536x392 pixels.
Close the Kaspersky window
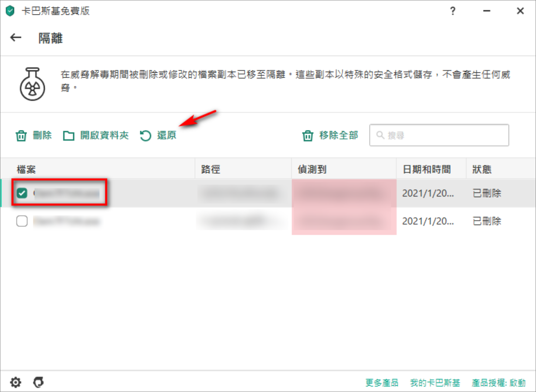pyautogui.click(x=520, y=11)
